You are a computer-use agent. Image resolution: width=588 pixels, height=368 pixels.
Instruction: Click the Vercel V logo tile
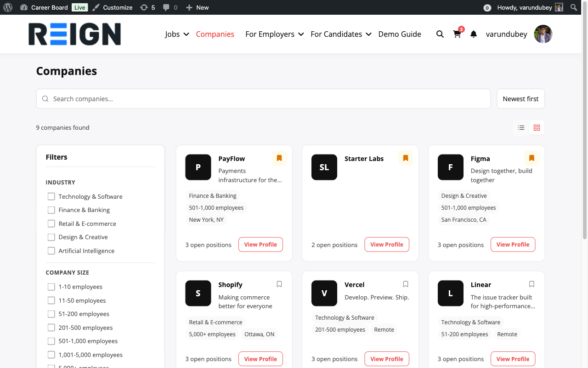pos(324,293)
